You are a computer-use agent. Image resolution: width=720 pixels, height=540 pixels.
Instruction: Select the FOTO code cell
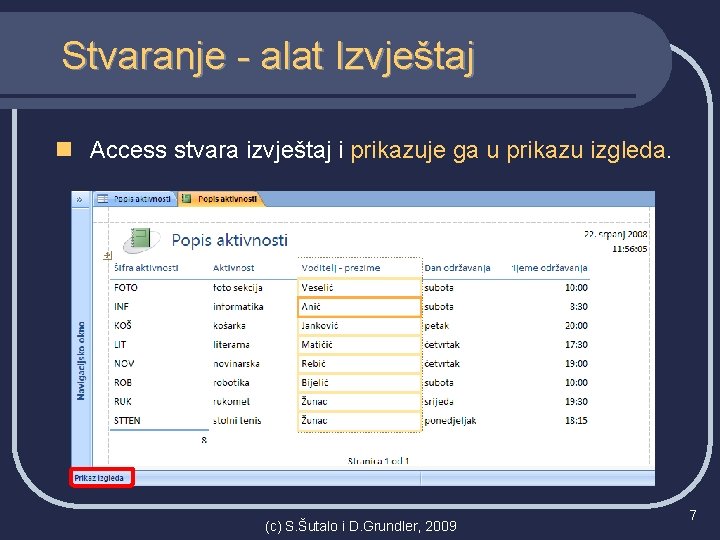point(126,288)
